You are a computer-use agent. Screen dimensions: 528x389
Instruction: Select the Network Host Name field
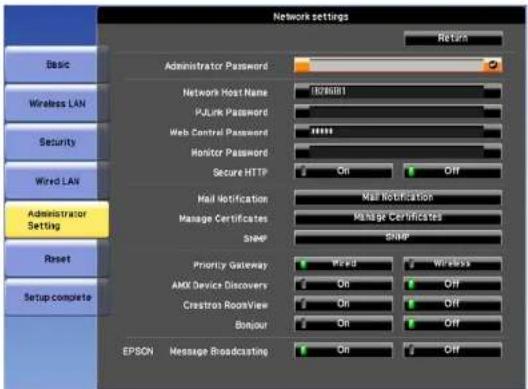coord(398,91)
